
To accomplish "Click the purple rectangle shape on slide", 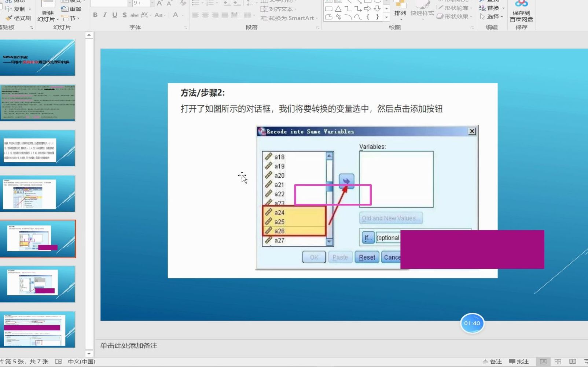I will pyautogui.click(x=472, y=249).
